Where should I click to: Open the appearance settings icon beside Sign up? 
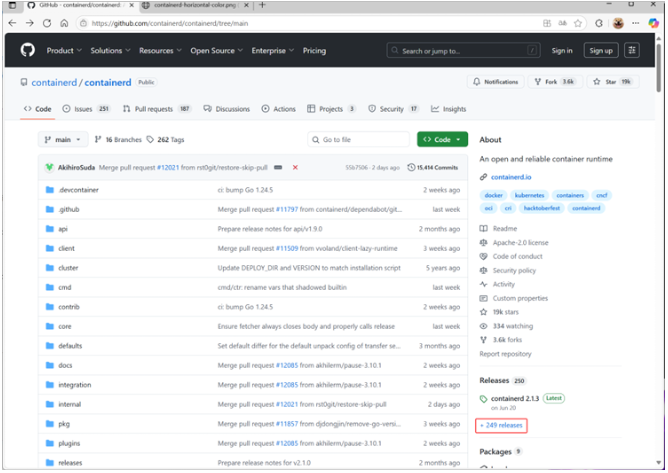[632, 50]
